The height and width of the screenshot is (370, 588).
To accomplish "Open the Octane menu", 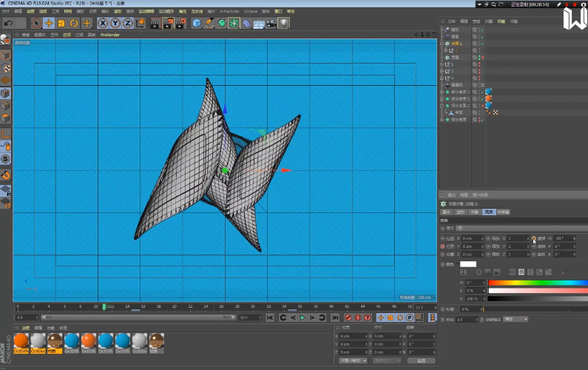I will coord(251,11).
